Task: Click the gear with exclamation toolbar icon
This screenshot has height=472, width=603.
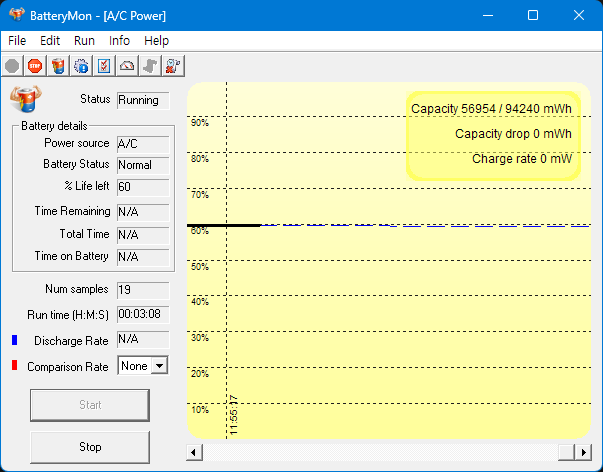Action: pos(81,66)
